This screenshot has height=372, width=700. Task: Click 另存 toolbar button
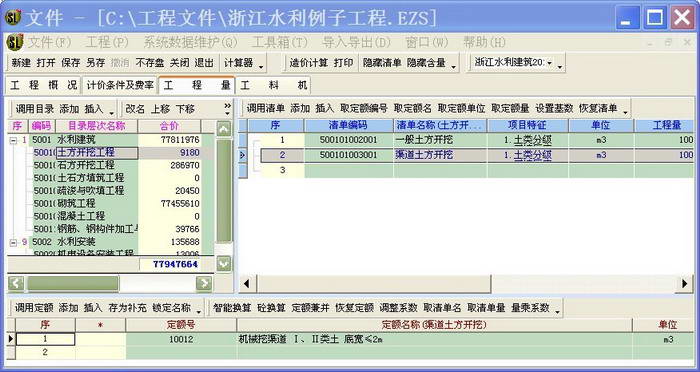(x=96, y=63)
